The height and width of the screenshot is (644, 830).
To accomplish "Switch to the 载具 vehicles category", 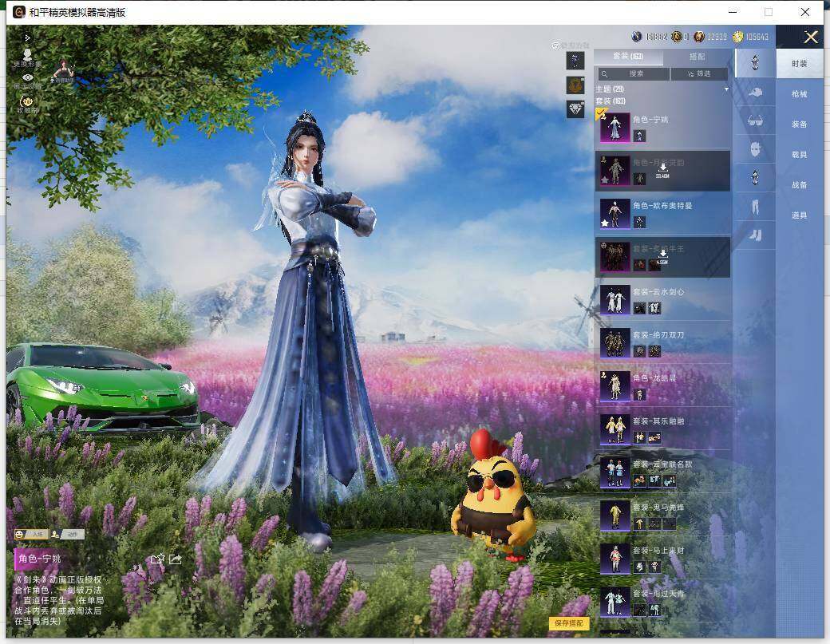I will click(x=800, y=155).
